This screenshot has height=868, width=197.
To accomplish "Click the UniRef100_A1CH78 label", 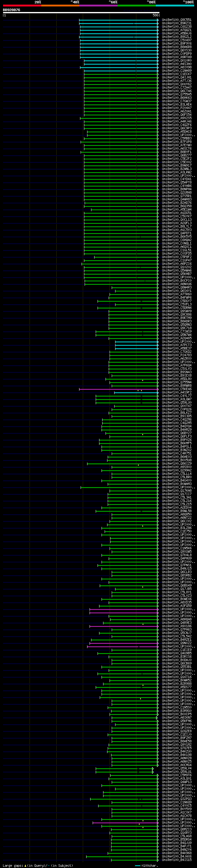I will pos(176,816).
